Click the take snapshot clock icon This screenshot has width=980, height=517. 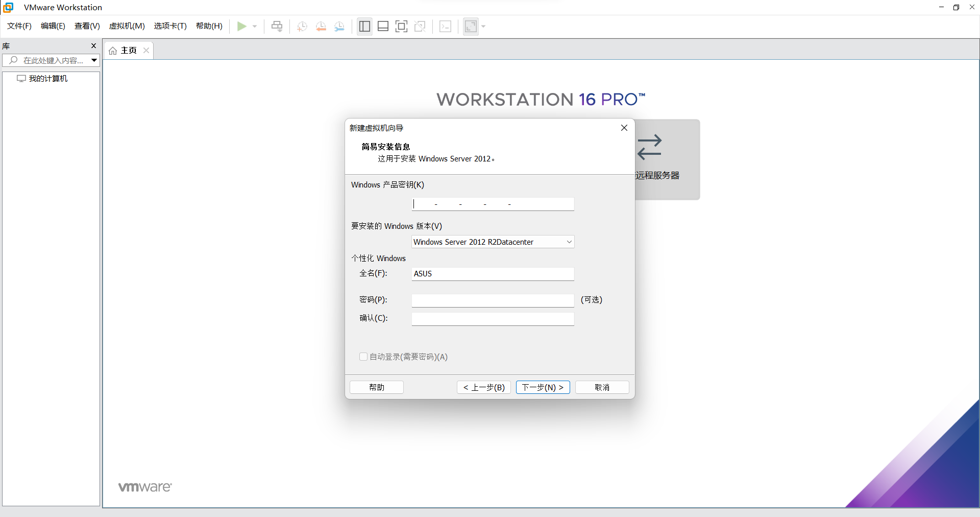pos(302,26)
